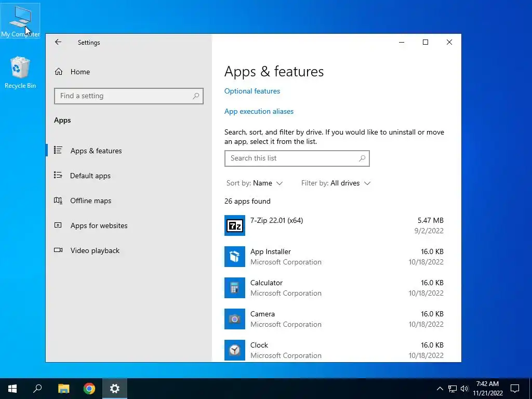Click the Offline maps map icon

pyautogui.click(x=58, y=200)
